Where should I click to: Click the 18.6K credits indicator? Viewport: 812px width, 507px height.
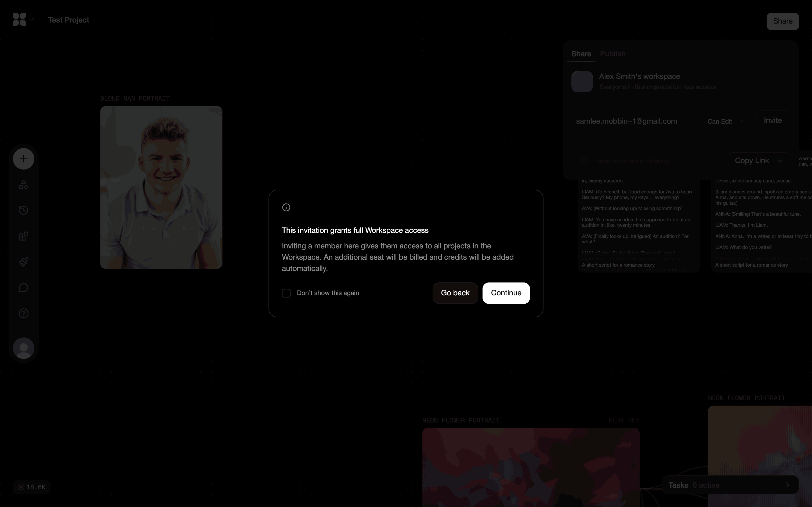[32, 487]
